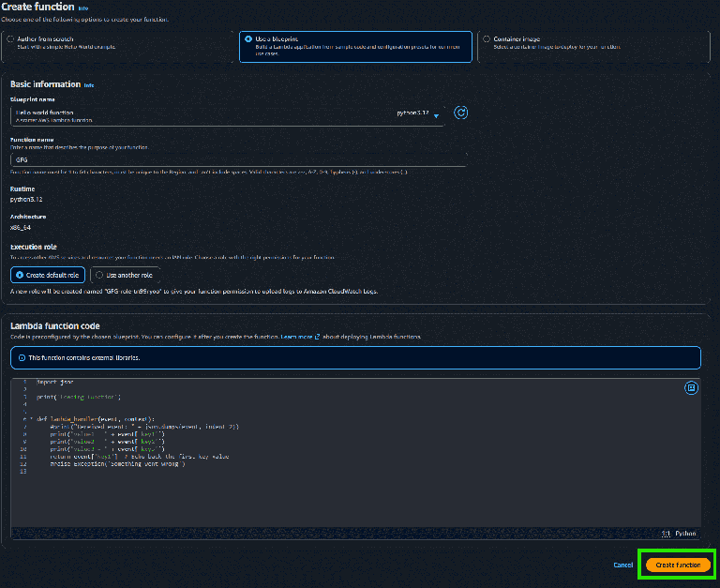Screen dimensions: 720x588
Task: Select Author from scratch option
Action: point(117,46)
